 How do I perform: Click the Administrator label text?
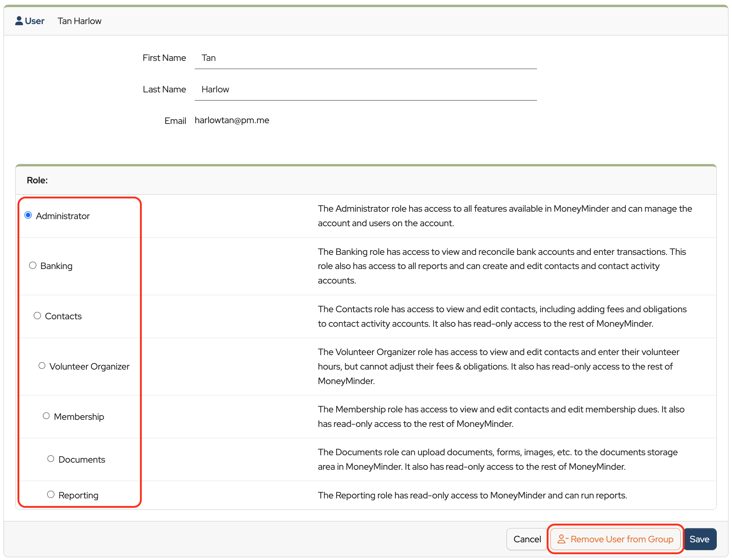63,216
